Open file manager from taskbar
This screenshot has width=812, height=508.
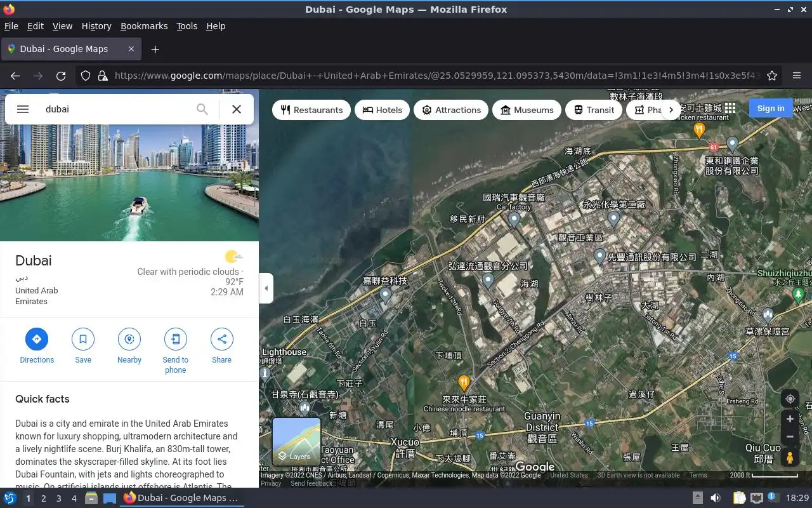91,498
